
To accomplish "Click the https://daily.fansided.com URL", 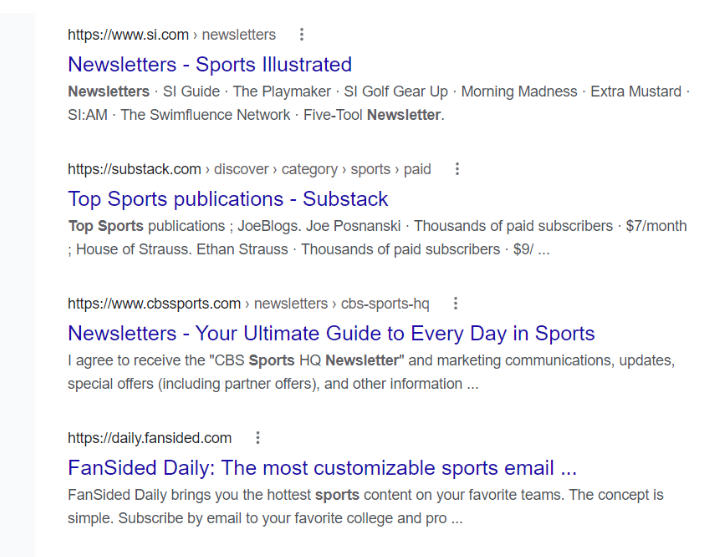I will pos(150,438).
